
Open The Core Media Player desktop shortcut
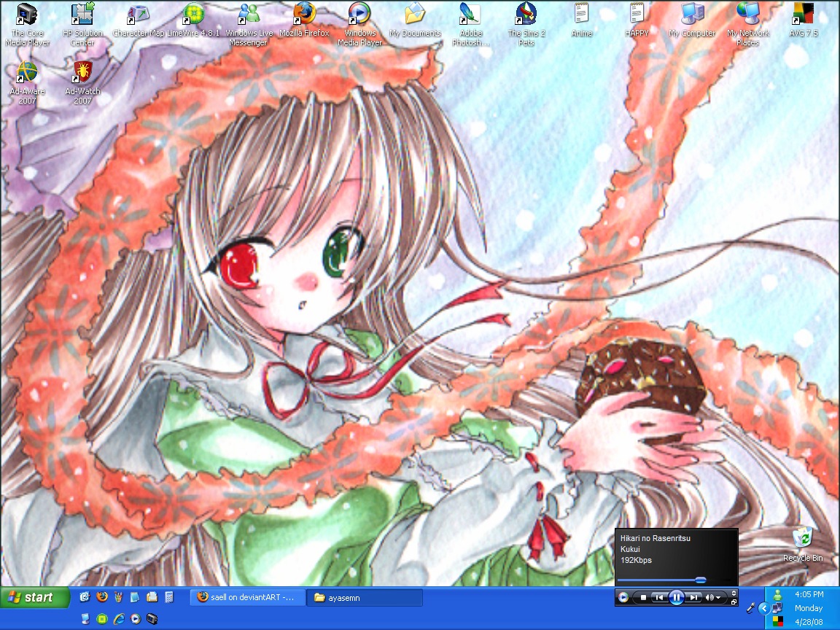27,26
